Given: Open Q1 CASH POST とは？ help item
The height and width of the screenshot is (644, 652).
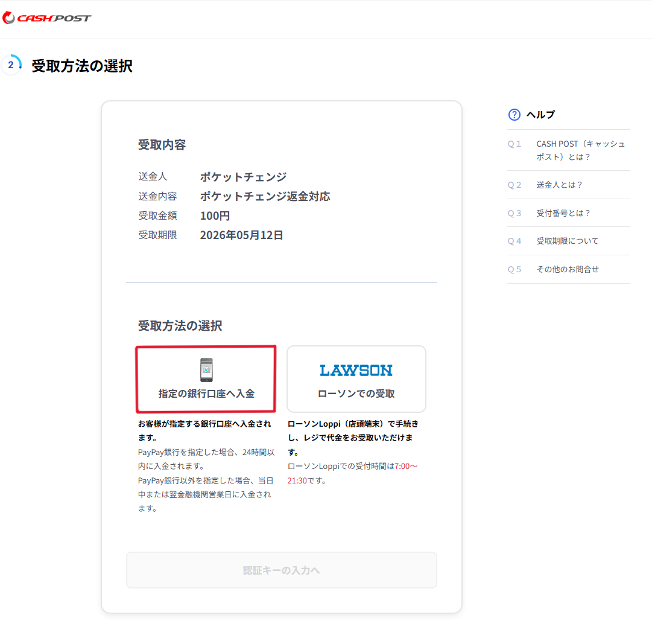Looking at the screenshot, I should 568,150.
